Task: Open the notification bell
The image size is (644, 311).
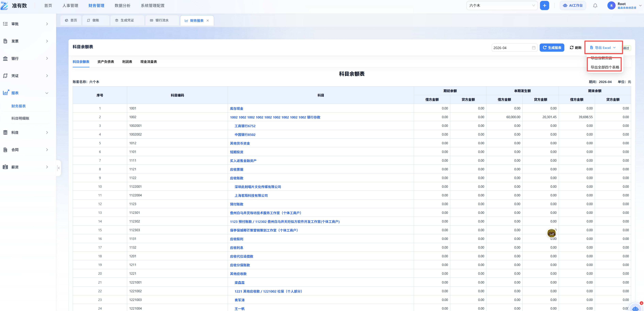Action: [595, 5]
